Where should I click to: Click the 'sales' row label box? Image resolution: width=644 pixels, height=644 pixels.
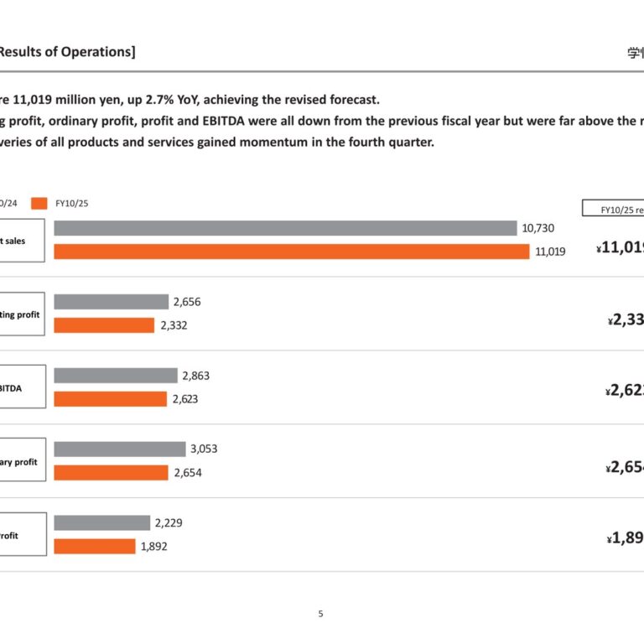pyautogui.click(x=22, y=241)
